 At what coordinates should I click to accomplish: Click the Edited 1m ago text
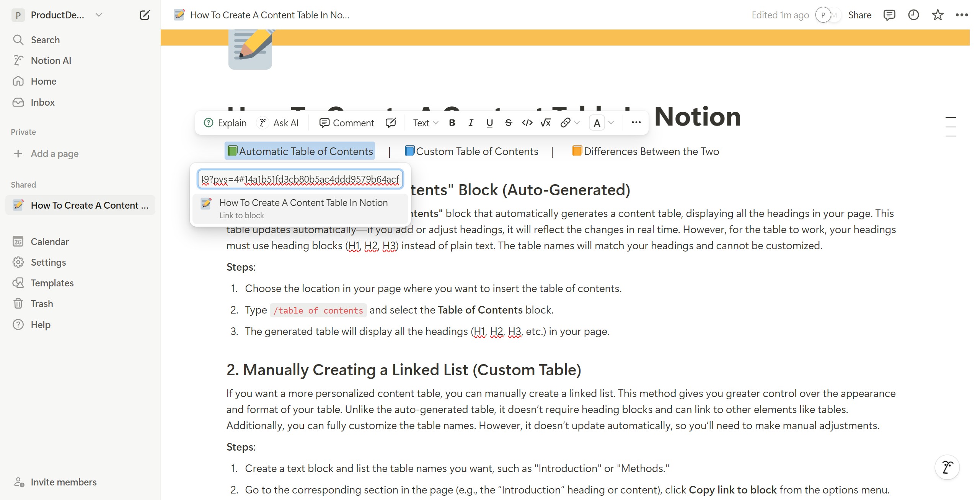tap(780, 15)
